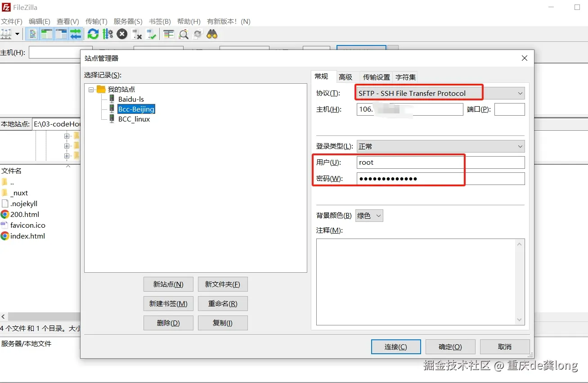Cancel the current operation
588x383 pixels.
point(122,34)
